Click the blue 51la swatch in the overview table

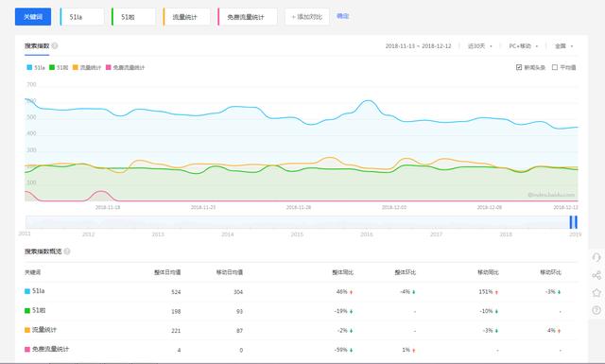click(27, 291)
